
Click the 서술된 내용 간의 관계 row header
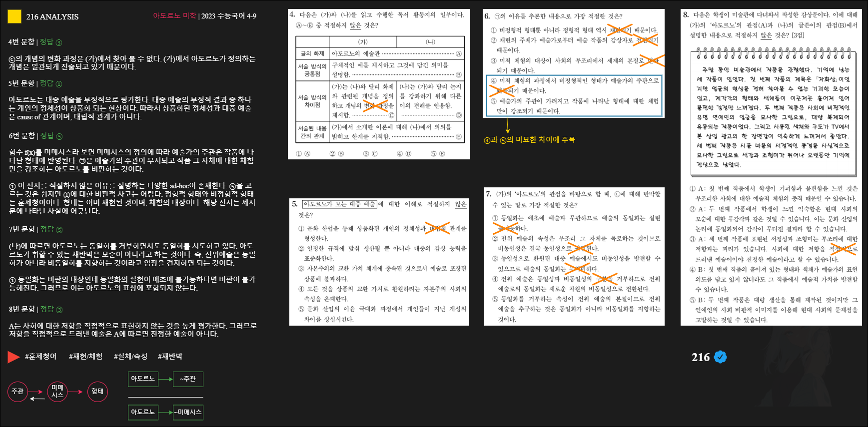pyautogui.click(x=312, y=132)
